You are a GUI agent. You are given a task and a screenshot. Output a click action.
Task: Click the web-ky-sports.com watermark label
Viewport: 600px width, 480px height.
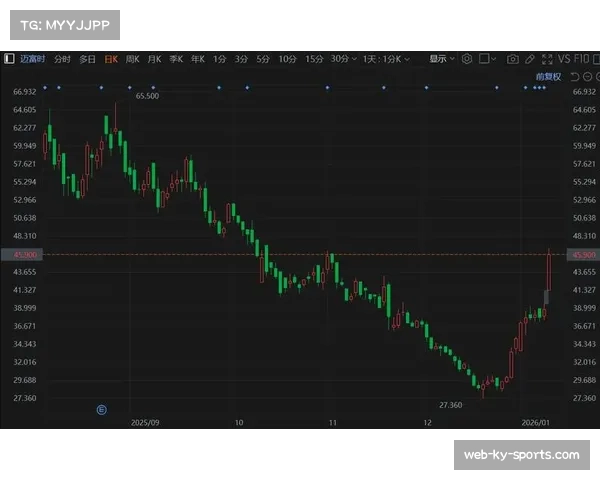pyautogui.click(x=520, y=455)
